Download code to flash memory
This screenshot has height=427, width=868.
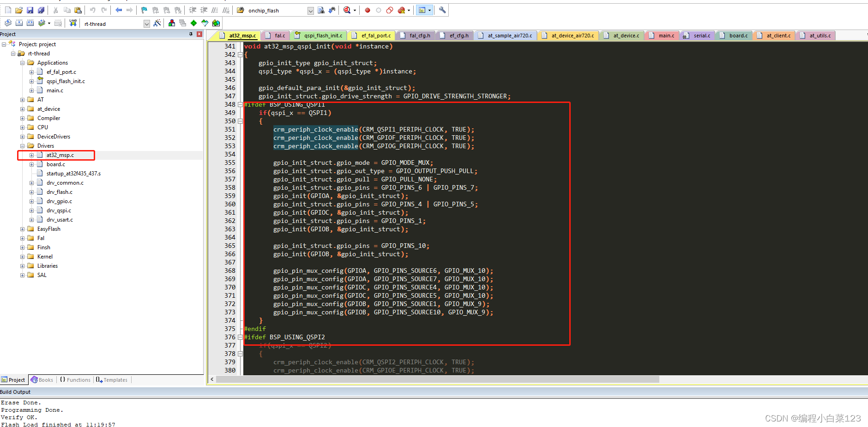(72, 23)
